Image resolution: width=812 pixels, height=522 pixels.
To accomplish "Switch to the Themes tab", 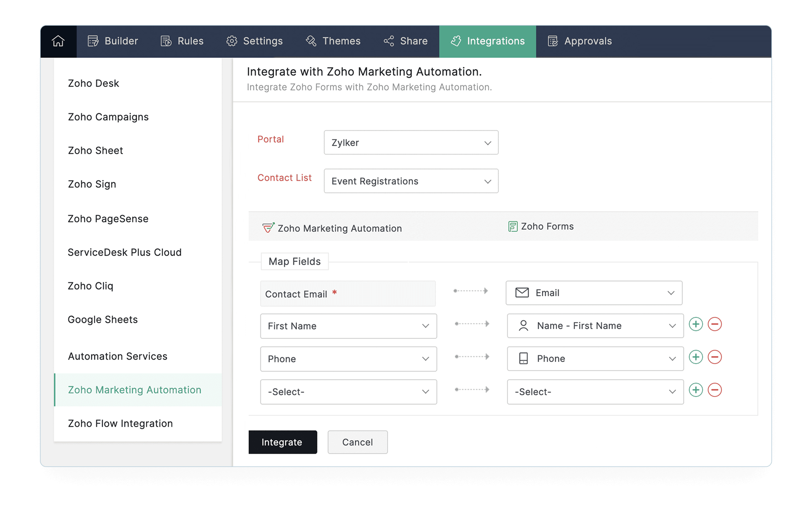I will [333, 41].
